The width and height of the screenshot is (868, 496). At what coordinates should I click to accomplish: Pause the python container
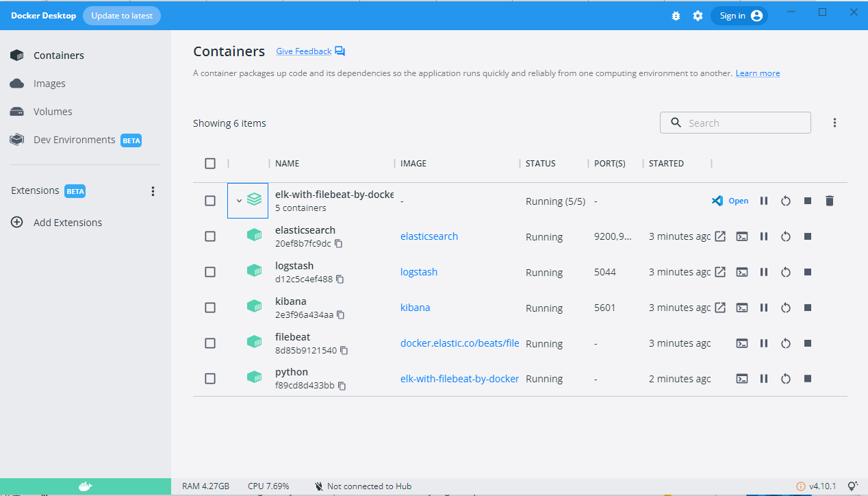[x=764, y=379]
